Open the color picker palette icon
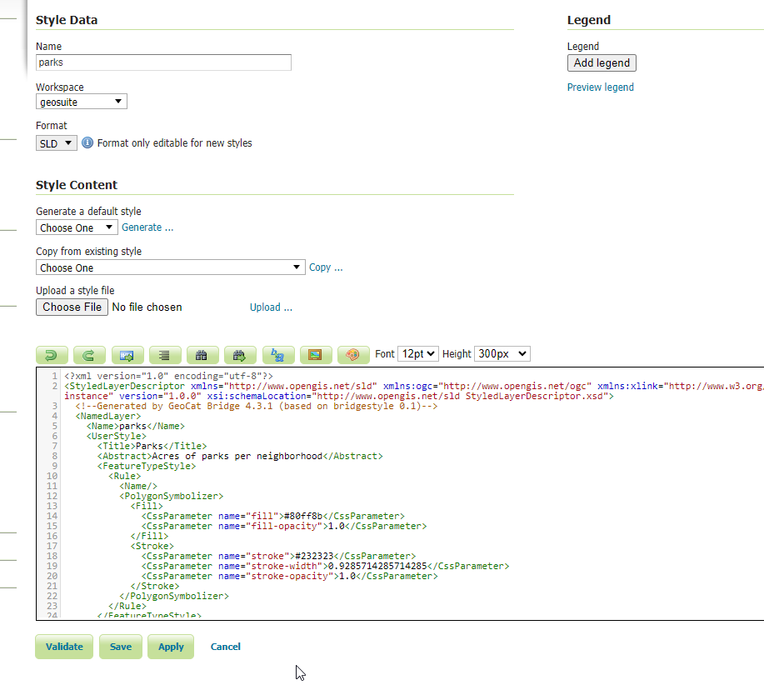Screen dimensions: 764x700 point(353,355)
